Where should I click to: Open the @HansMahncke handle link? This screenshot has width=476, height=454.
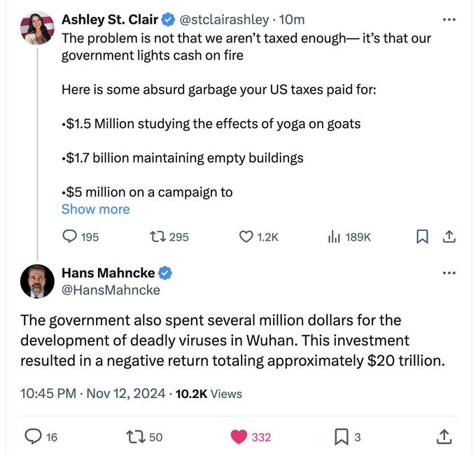tap(111, 290)
